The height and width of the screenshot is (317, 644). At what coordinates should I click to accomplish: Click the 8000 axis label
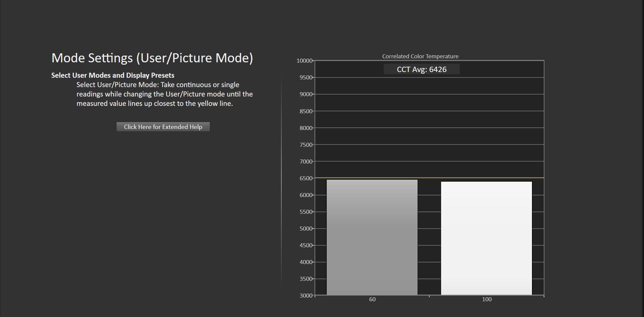click(x=306, y=128)
